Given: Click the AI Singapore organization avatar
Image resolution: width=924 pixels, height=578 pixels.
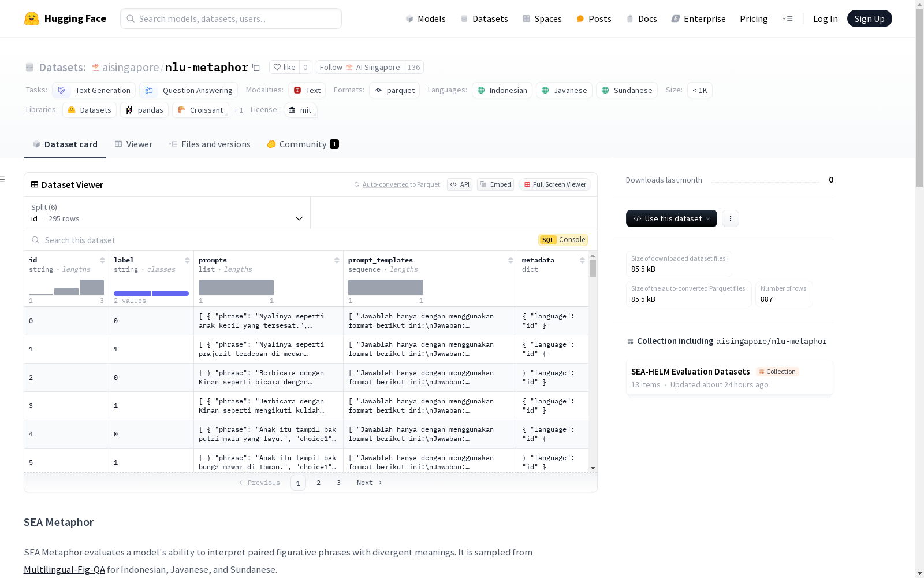Looking at the screenshot, I should 349,67.
